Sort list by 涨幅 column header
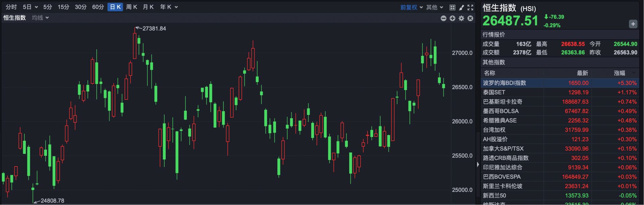 [620, 73]
